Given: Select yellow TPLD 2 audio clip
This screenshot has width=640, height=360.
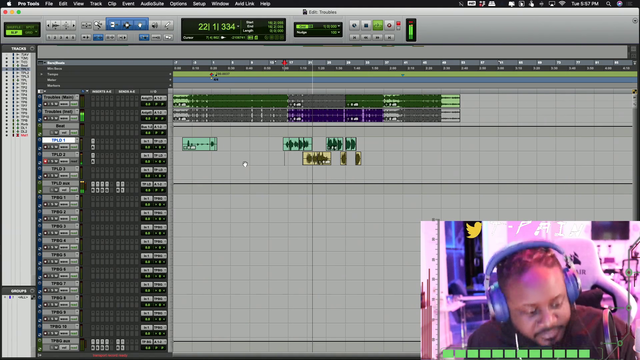Looking at the screenshot, I should (x=317, y=158).
